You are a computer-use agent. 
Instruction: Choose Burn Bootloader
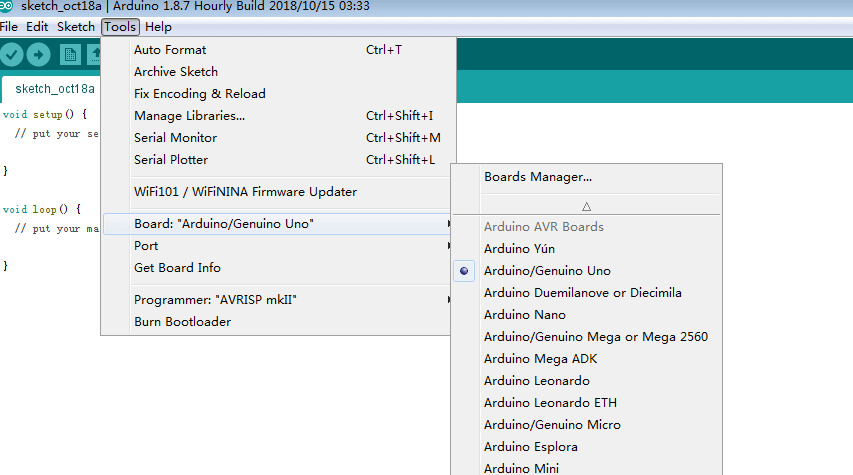click(x=277, y=322)
